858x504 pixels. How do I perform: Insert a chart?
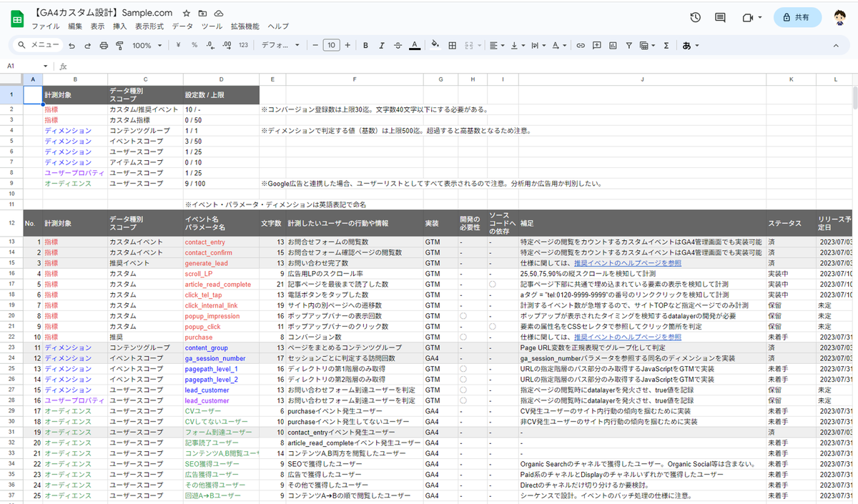click(x=612, y=45)
